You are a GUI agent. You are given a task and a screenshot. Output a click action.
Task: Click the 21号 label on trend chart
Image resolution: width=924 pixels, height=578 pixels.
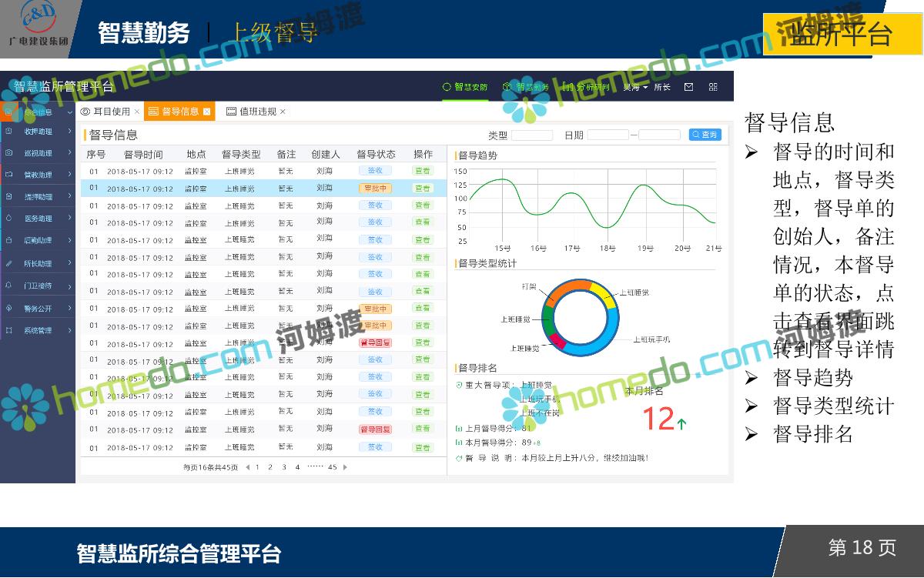714,249
